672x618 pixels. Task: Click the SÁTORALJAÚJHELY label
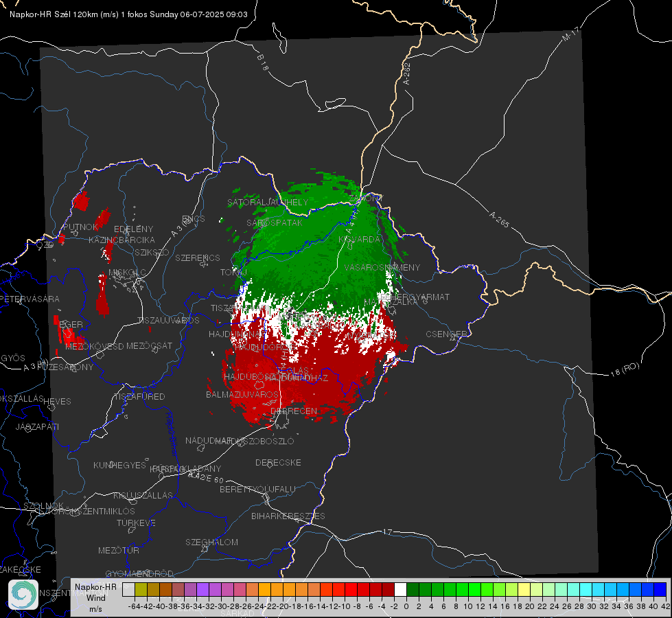coord(268,202)
